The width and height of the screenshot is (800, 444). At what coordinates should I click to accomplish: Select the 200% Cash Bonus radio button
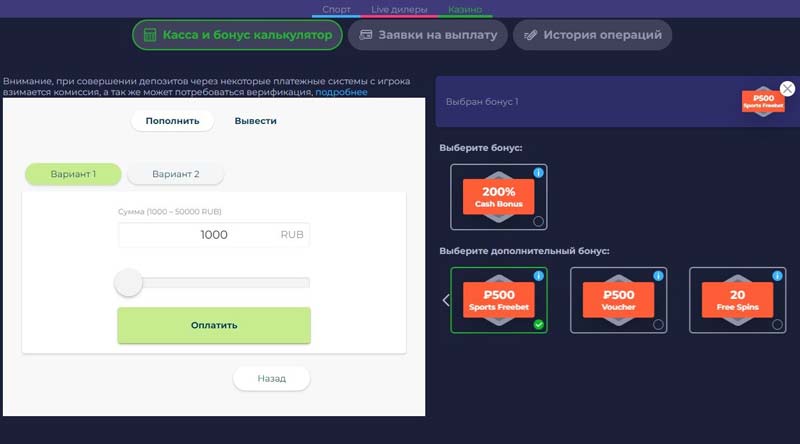pyautogui.click(x=539, y=221)
